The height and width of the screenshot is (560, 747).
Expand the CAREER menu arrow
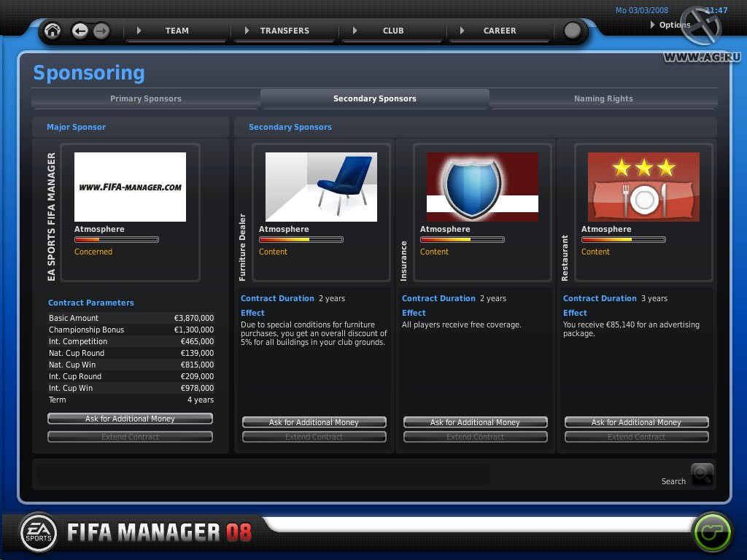coord(462,31)
